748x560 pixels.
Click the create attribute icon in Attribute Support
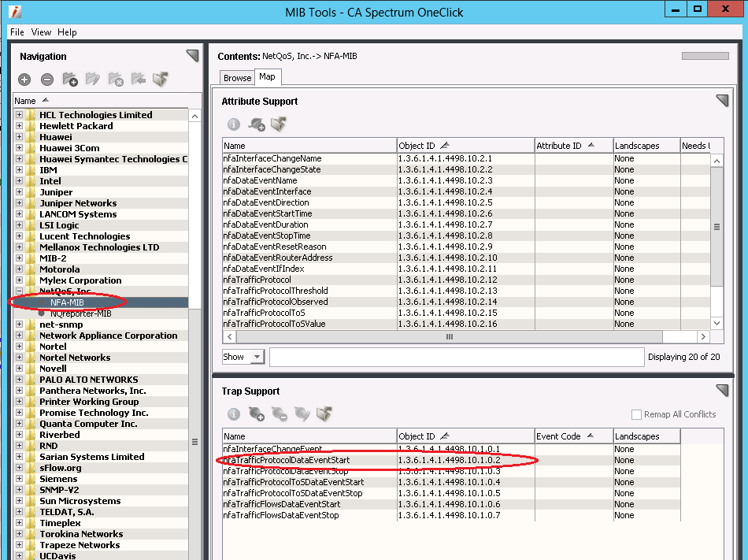click(x=257, y=124)
